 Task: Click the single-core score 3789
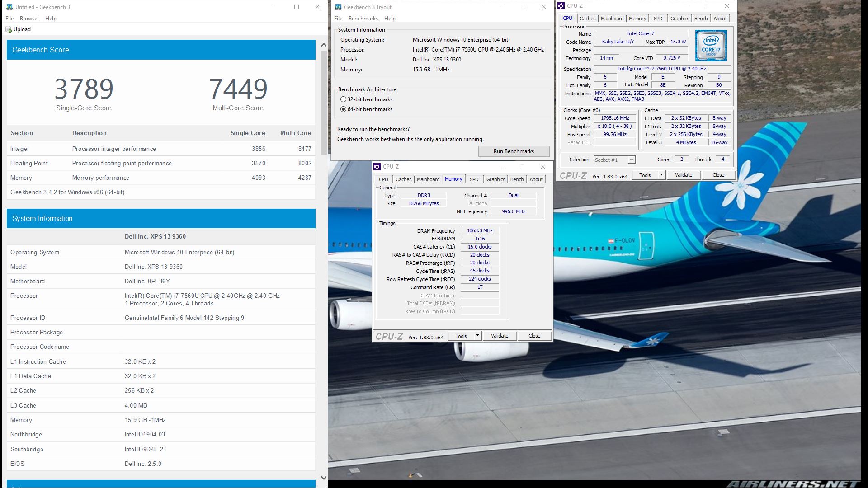coord(84,89)
